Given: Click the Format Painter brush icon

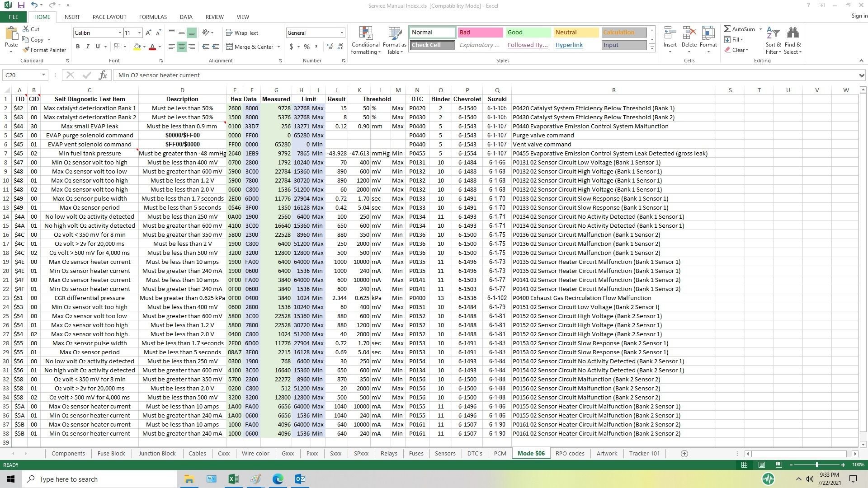Looking at the screenshot, I should coord(26,50).
